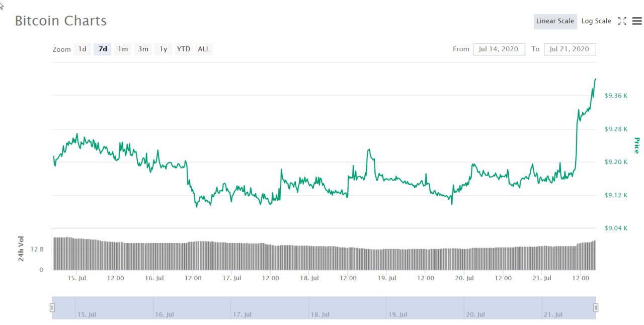Set zoom range to 1m

123,49
